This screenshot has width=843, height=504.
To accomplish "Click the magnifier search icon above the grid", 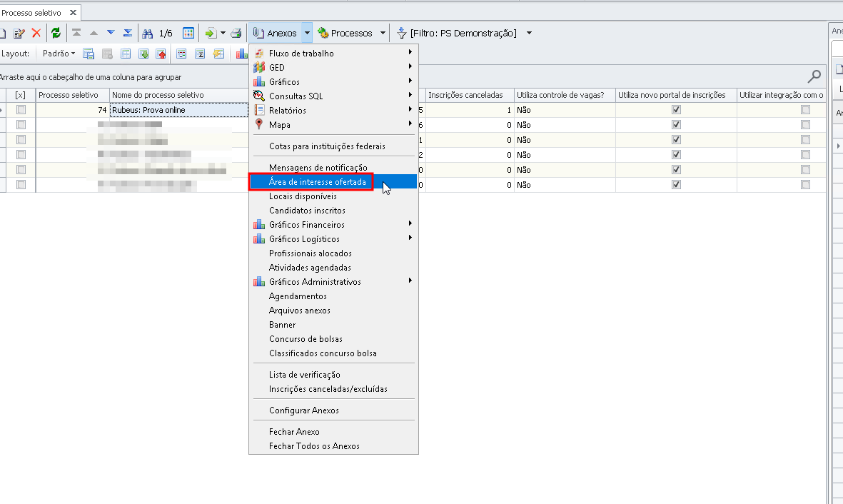I will [x=814, y=77].
